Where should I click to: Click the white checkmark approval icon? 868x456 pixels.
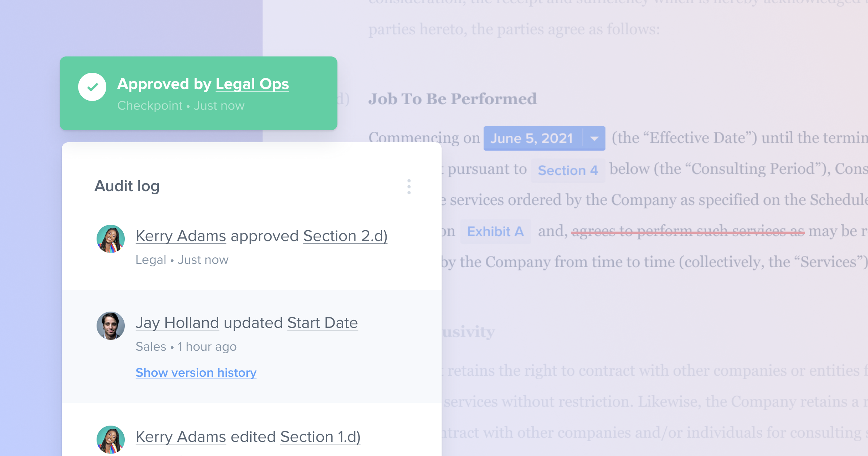coord(92,87)
